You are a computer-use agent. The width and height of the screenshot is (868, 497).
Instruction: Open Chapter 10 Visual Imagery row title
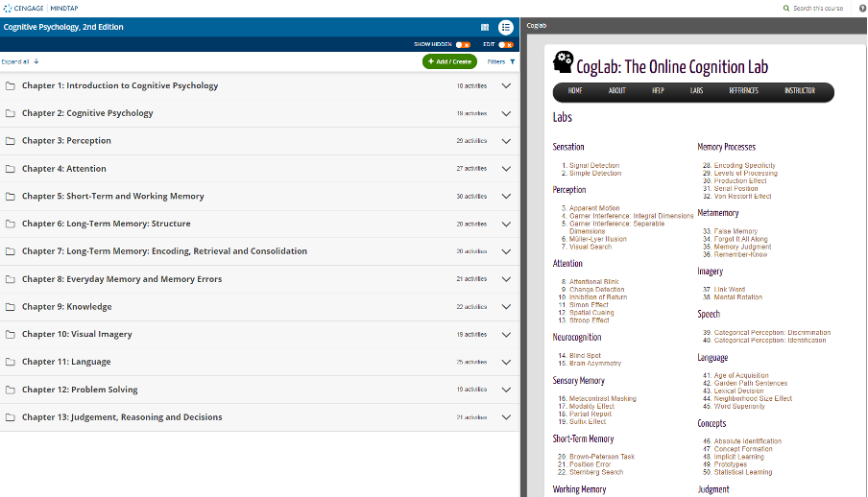[77, 334]
